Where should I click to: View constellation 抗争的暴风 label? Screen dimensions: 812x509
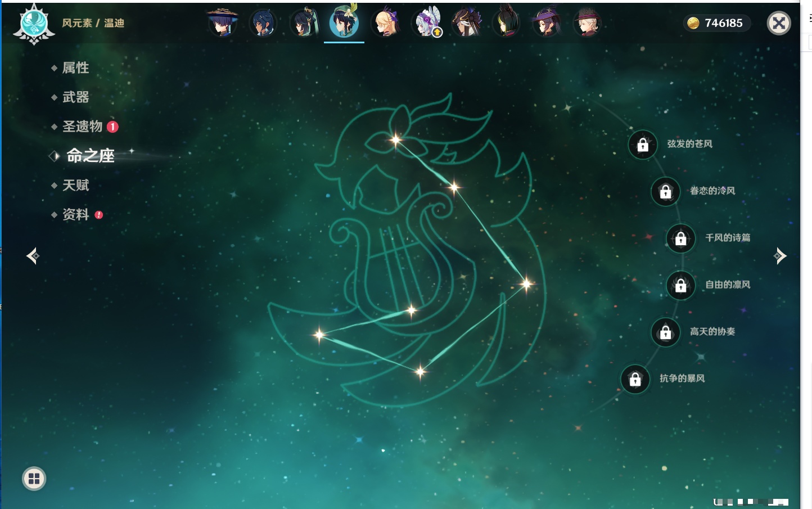[682, 378]
